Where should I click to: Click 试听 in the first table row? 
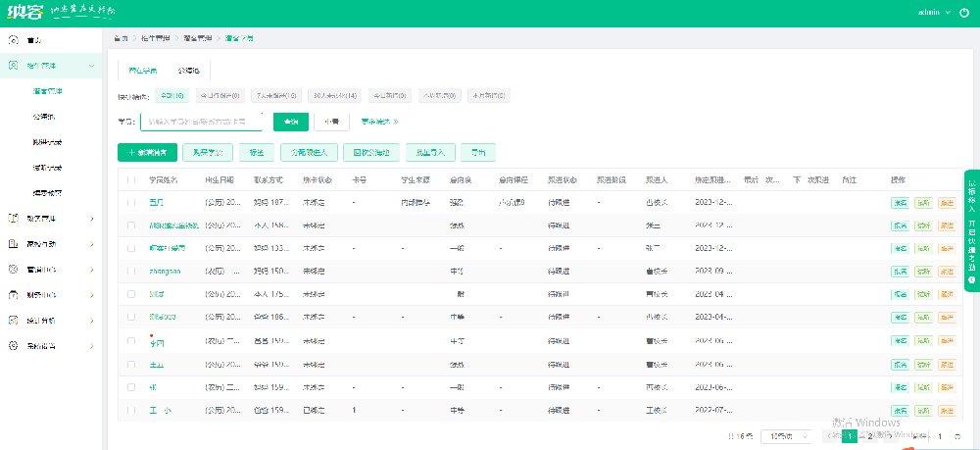923,203
